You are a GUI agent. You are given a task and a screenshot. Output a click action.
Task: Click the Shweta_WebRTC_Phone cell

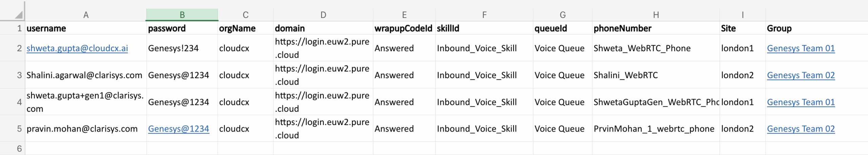click(x=642, y=48)
